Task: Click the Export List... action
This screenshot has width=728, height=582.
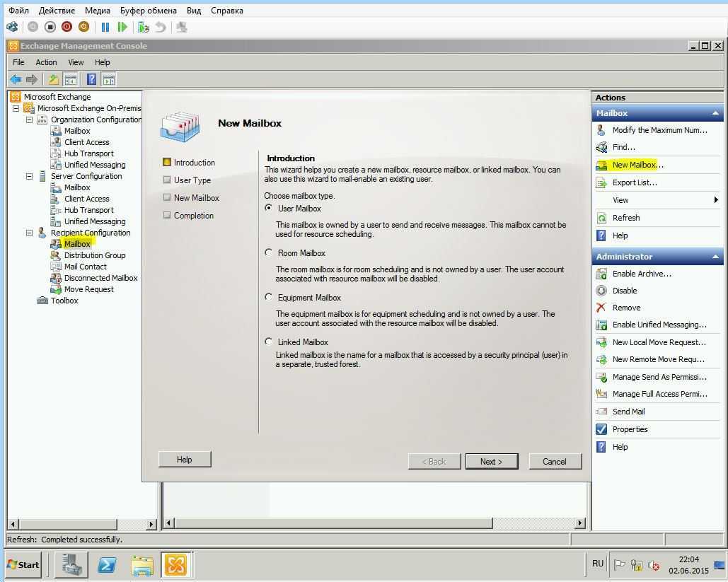Action: point(634,182)
